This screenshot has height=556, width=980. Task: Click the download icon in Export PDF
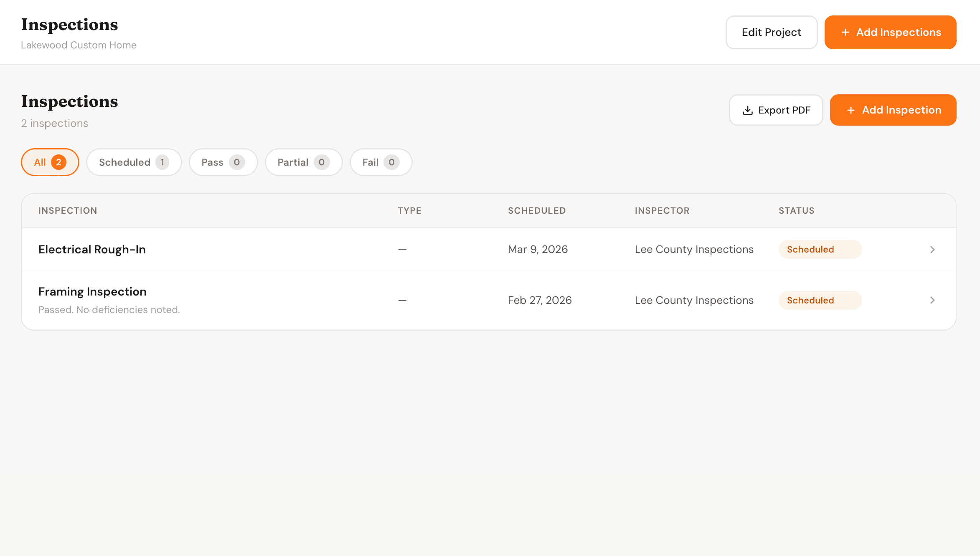[747, 110]
